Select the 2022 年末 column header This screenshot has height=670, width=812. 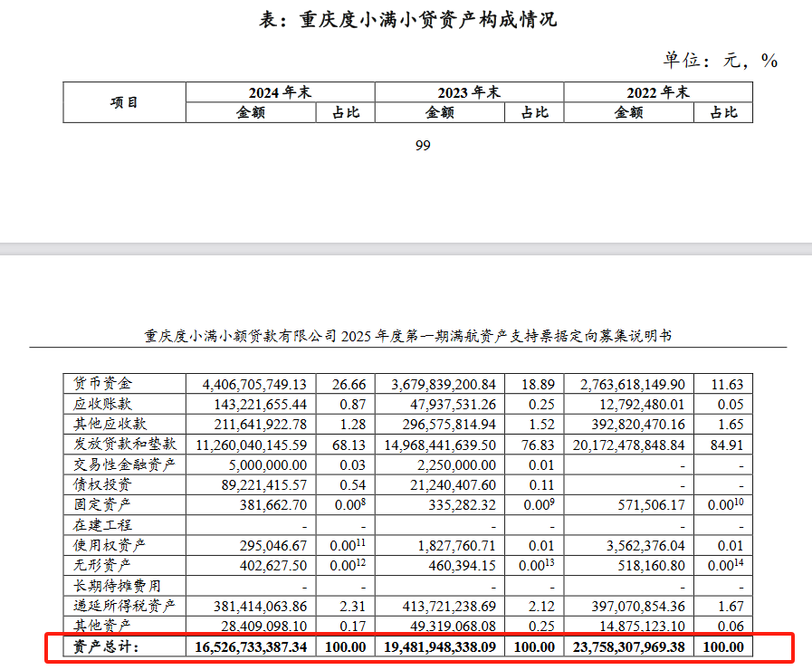658,92
